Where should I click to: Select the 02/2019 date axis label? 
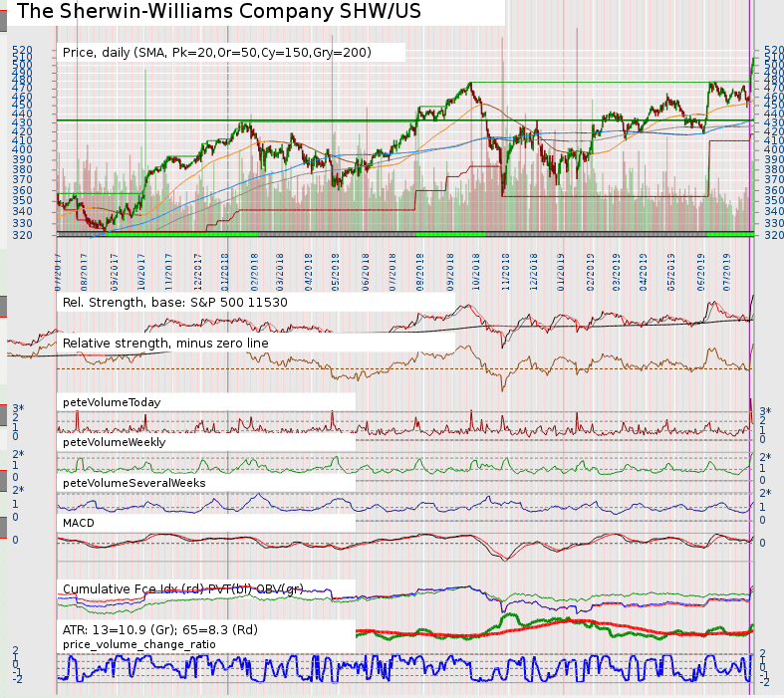(x=591, y=272)
